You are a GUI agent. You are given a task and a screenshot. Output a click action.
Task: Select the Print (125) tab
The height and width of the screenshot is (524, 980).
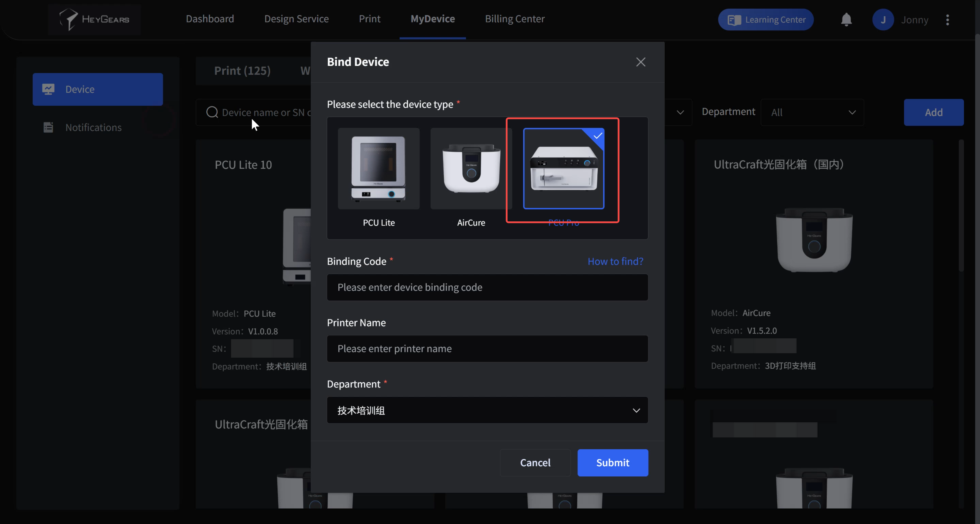pos(242,71)
